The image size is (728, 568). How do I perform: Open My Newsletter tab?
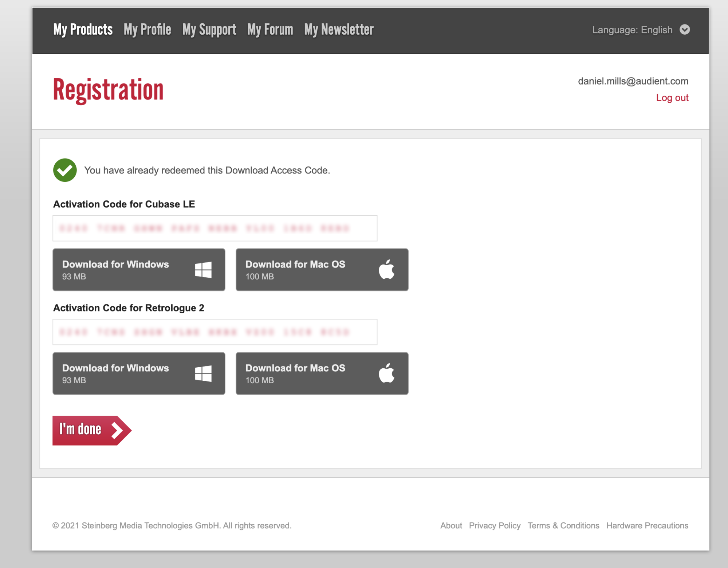click(x=339, y=30)
